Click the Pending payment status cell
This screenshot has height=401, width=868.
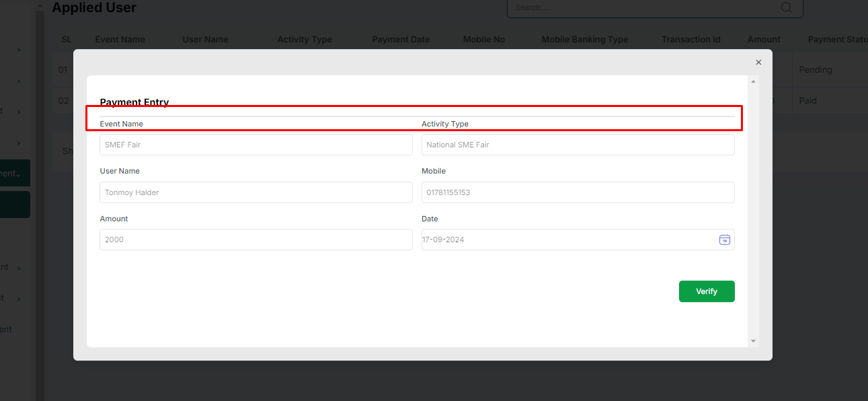click(x=816, y=70)
